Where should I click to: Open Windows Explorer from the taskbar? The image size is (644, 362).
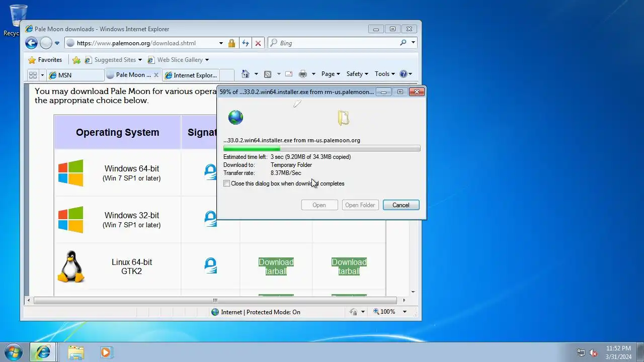coord(76,352)
